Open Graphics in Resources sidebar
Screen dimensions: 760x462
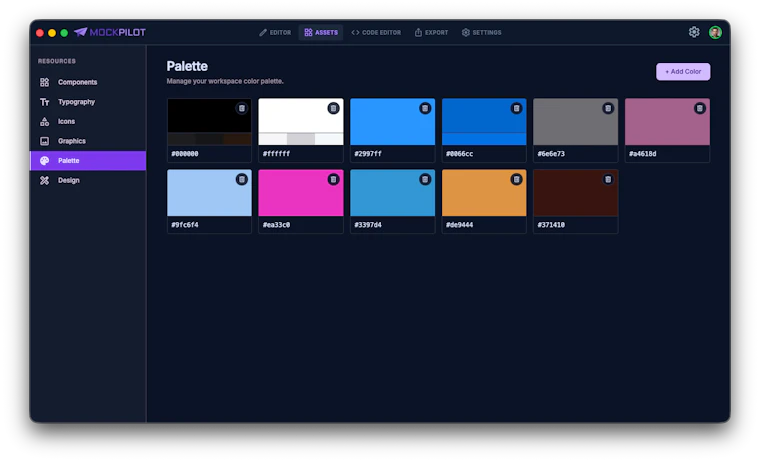click(72, 141)
